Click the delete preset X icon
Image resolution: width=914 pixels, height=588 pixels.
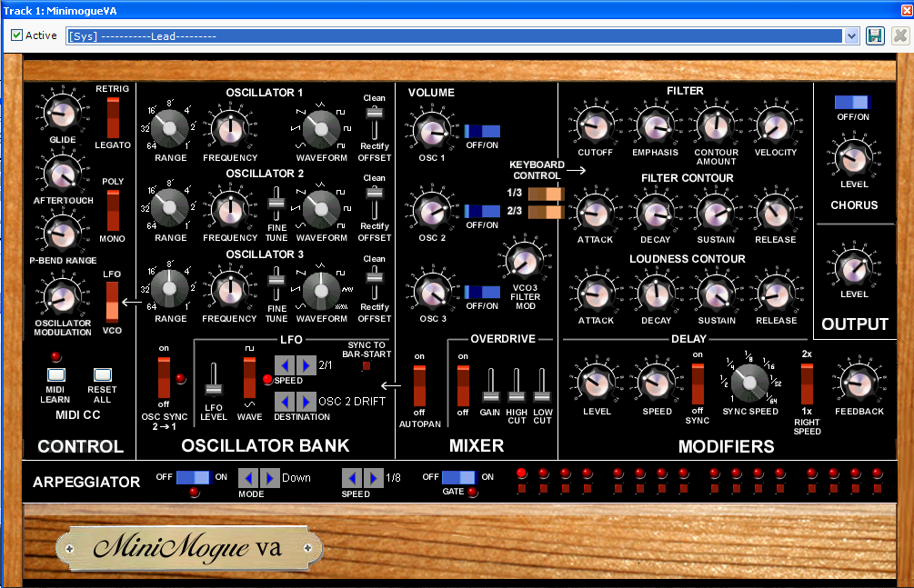coord(900,36)
